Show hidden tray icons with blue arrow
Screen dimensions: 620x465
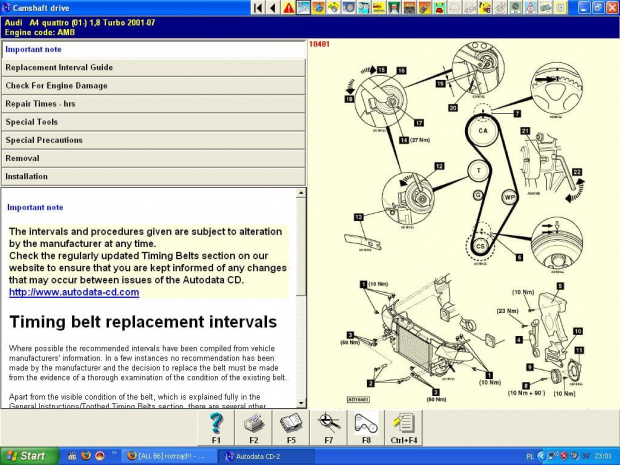(x=542, y=456)
